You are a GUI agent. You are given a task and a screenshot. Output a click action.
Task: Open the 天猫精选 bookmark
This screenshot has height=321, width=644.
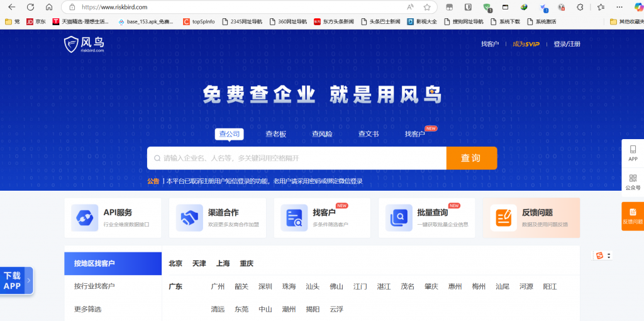click(x=81, y=22)
